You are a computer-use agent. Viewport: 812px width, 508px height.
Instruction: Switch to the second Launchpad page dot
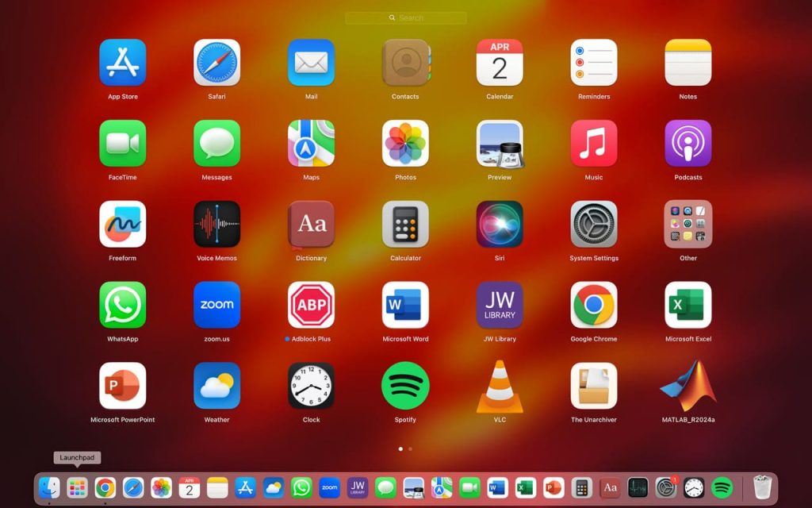(410, 449)
